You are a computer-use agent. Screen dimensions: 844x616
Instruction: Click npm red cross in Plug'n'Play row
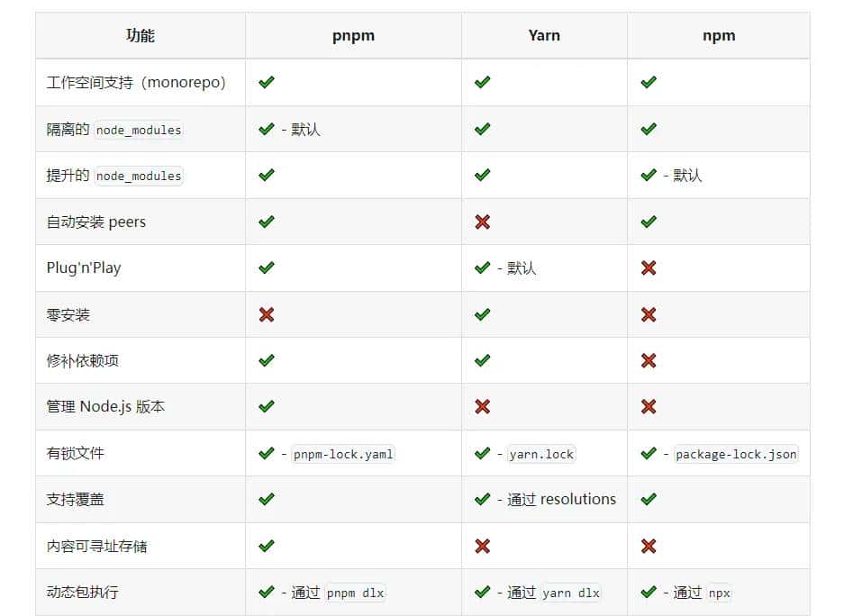(x=649, y=267)
